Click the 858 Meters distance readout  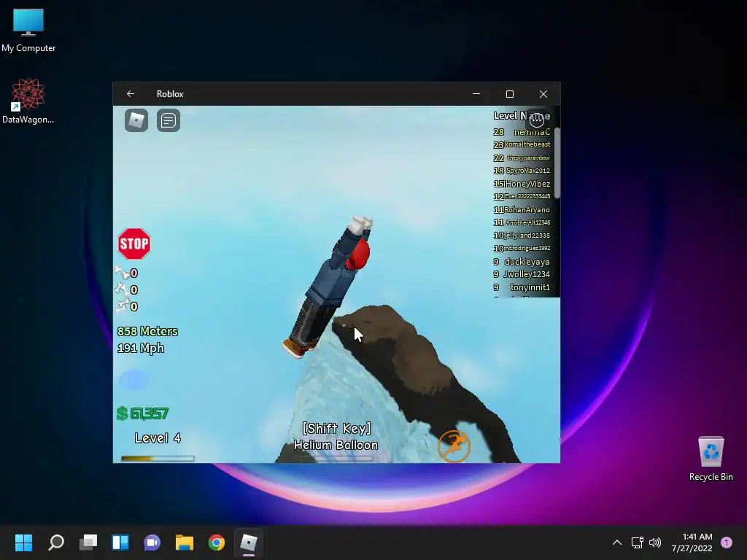pos(147,331)
